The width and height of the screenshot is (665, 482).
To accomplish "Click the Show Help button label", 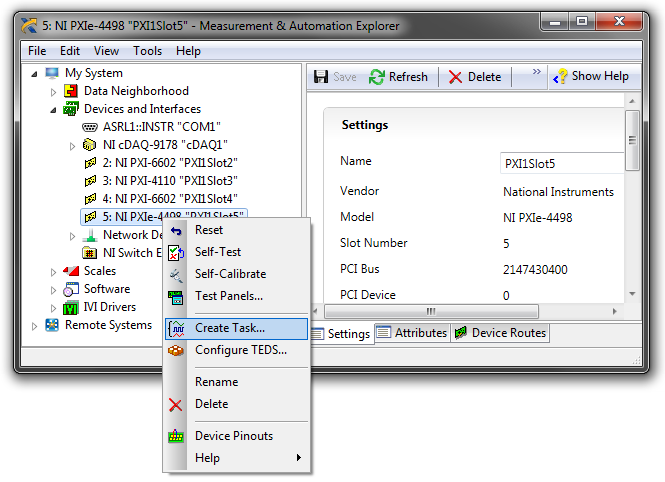I will tap(600, 76).
